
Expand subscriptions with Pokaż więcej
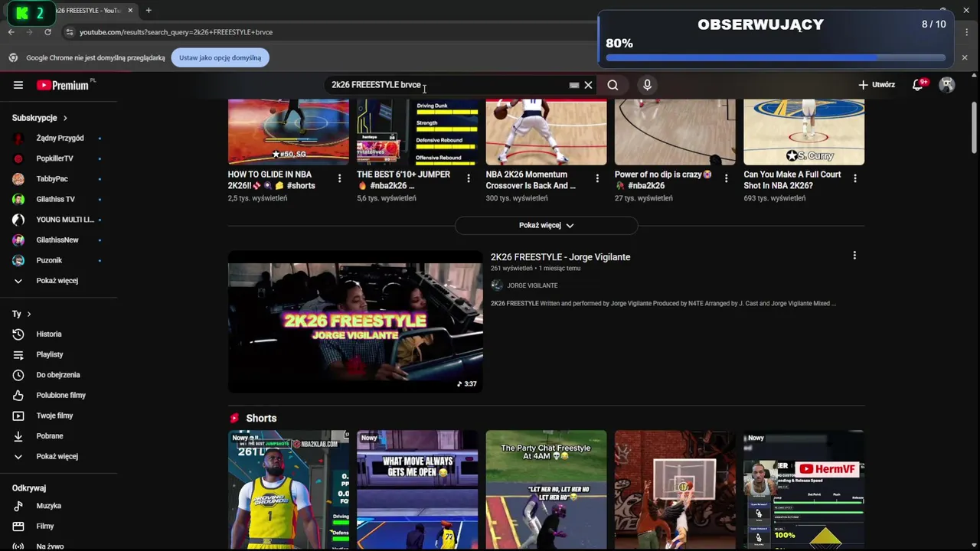click(x=59, y=281)
